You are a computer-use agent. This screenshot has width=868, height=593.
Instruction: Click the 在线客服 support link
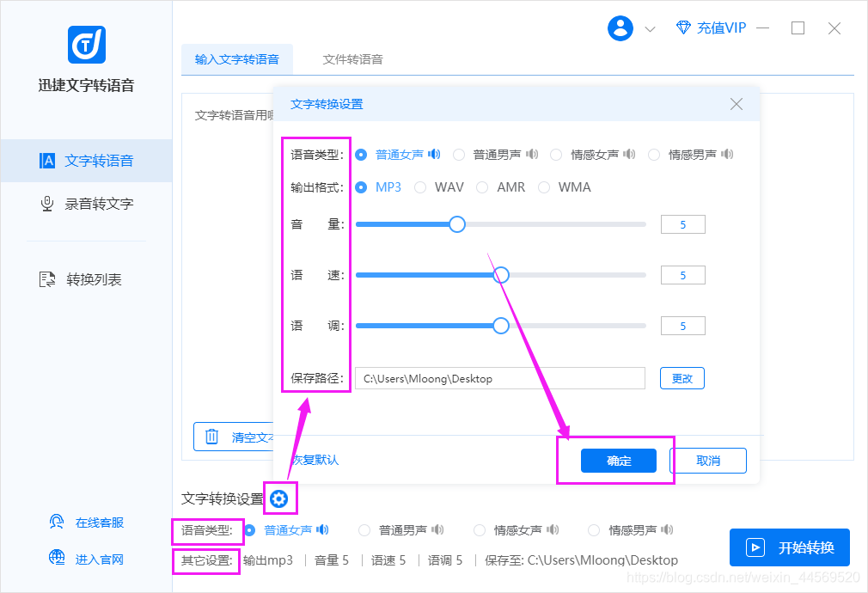pos(86,523)
